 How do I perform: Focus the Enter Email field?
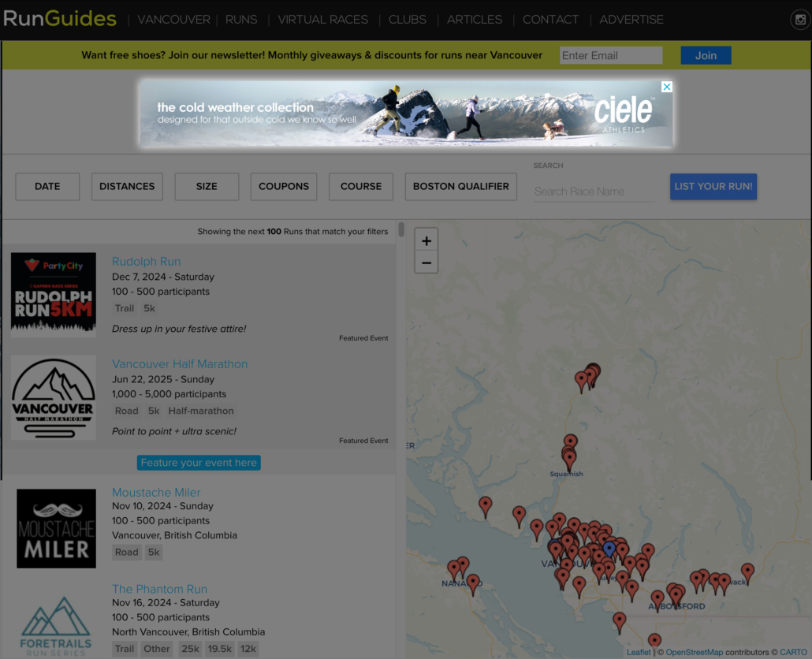point(610,55)
